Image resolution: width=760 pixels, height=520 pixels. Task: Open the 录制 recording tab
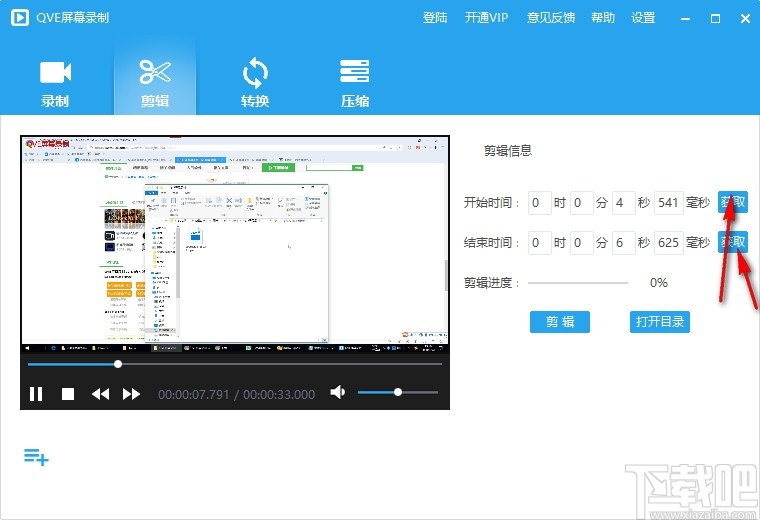[55, 83]
